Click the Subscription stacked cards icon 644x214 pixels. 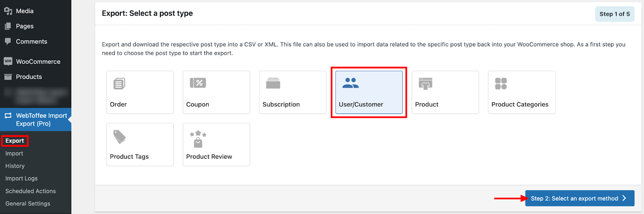point(273,83)
